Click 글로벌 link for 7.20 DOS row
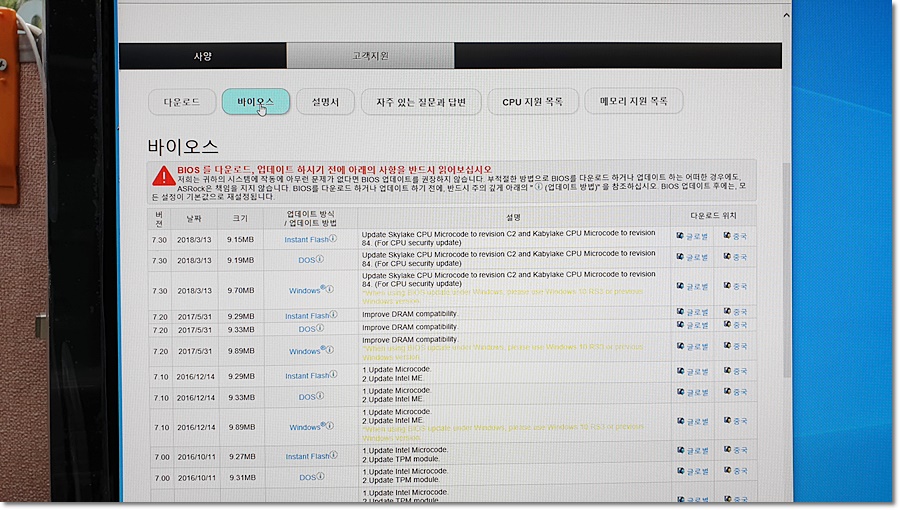 tap(697, 325)
